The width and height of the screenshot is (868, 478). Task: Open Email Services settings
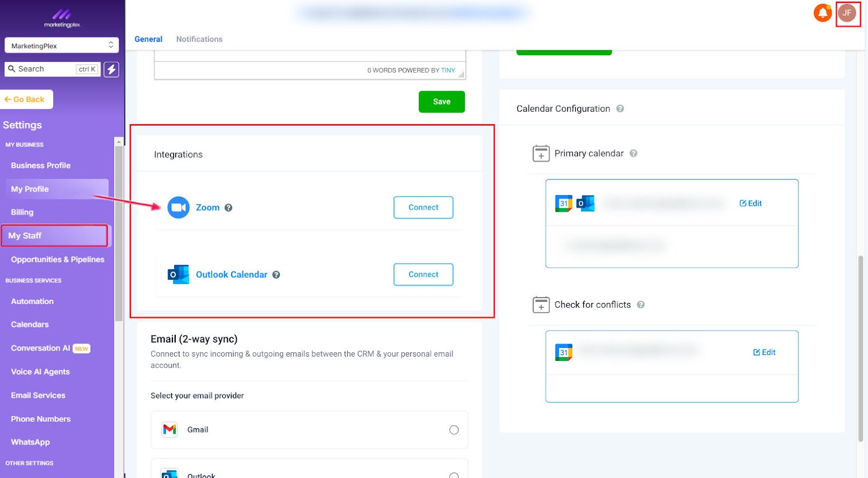coord(38,396)
